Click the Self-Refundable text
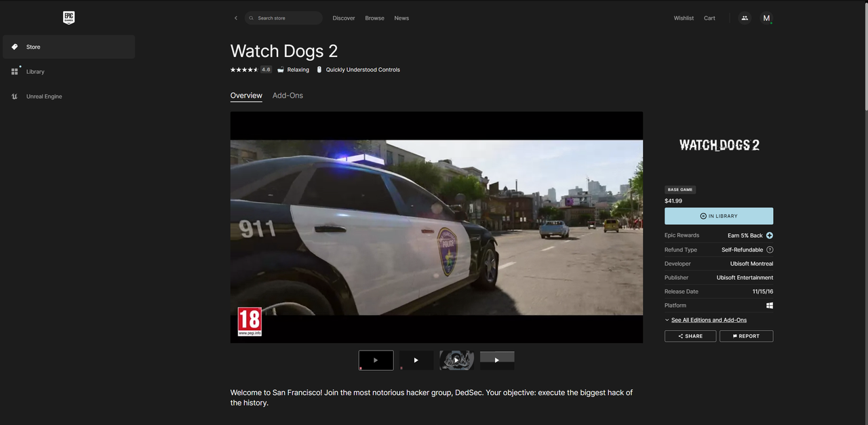Image resolution: width=868 pixels, height=425 pixels. point(742,249)
